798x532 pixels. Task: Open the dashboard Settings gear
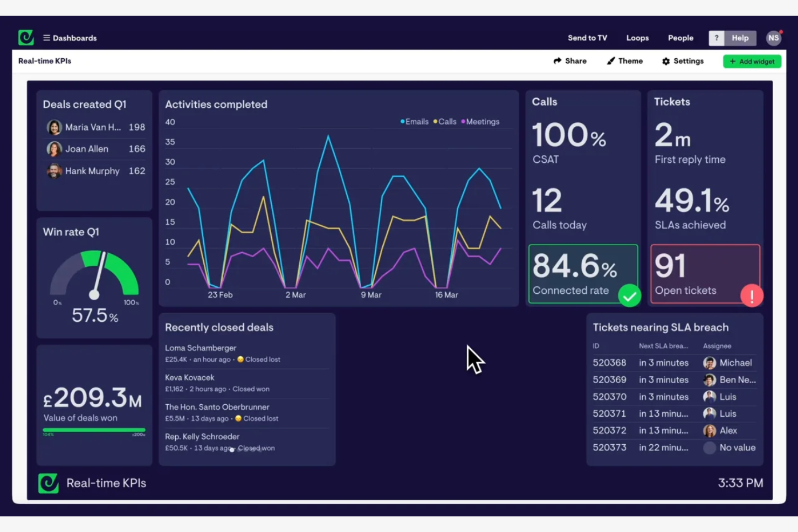666,61
